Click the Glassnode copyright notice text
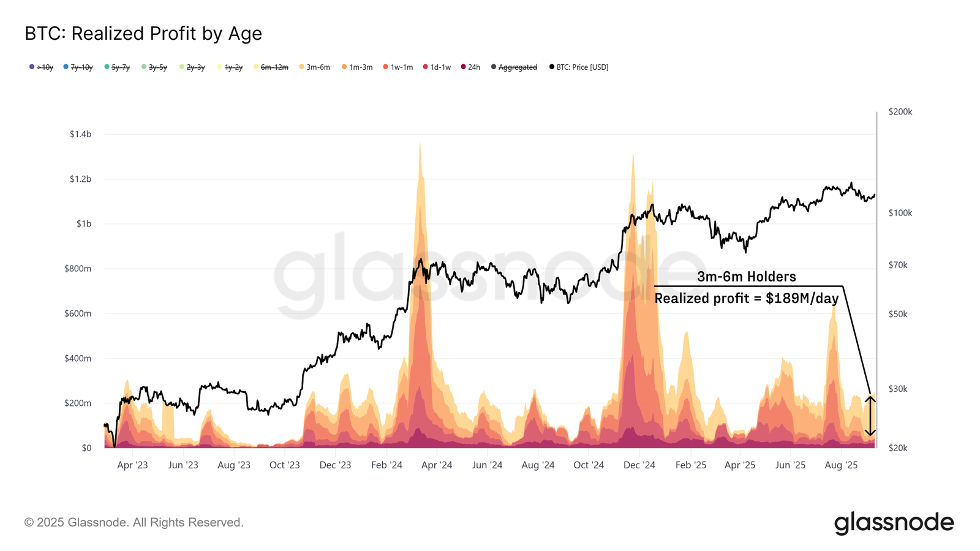980x551 pixels. pos(134,522)
